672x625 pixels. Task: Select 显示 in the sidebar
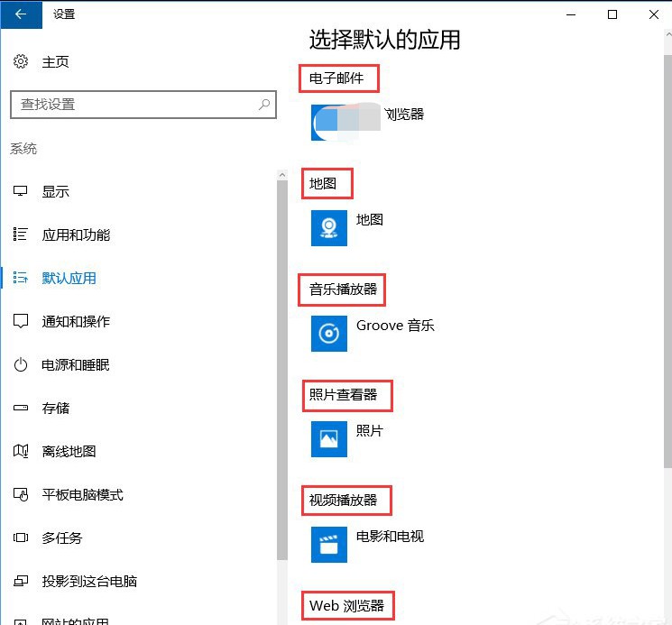[56, 192]
